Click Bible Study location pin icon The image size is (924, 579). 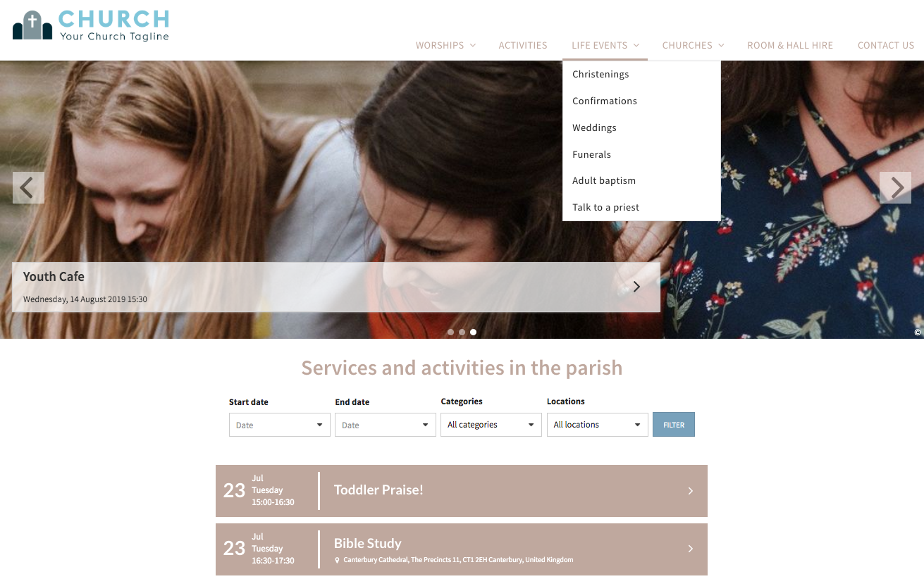(337, 561)
